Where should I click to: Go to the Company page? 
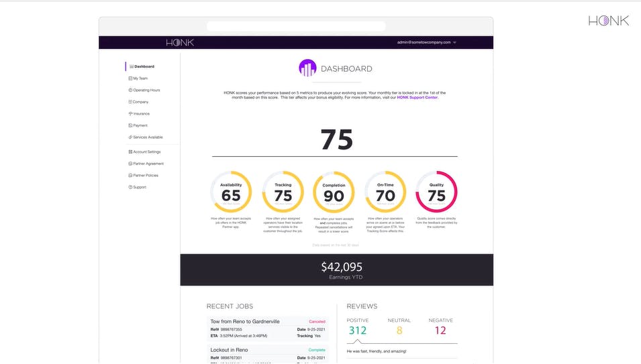pos(140,102)
